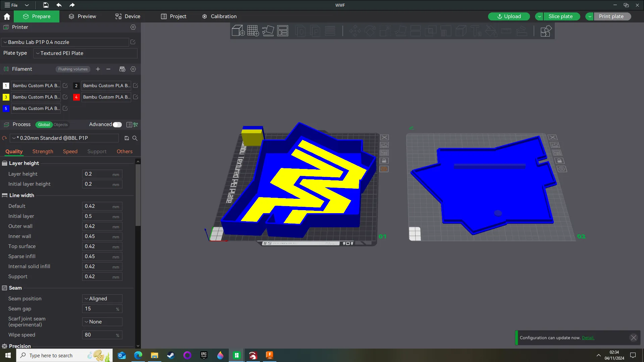Image resolution: width=644 pixels, height=362 pixels.
Task: Open the Speed settings tab
Action: [70, 152]
